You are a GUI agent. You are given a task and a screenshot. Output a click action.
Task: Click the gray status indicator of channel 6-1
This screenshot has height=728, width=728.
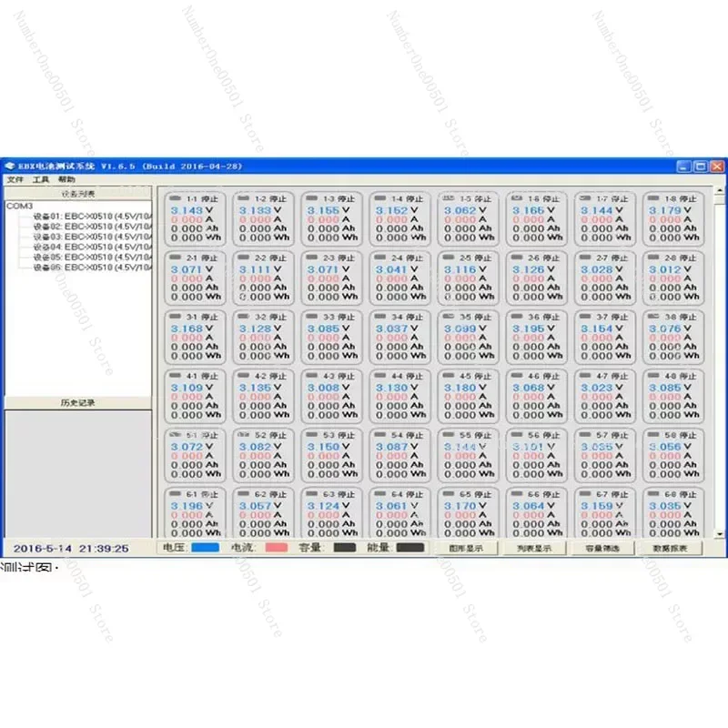(x=175, y=493)
